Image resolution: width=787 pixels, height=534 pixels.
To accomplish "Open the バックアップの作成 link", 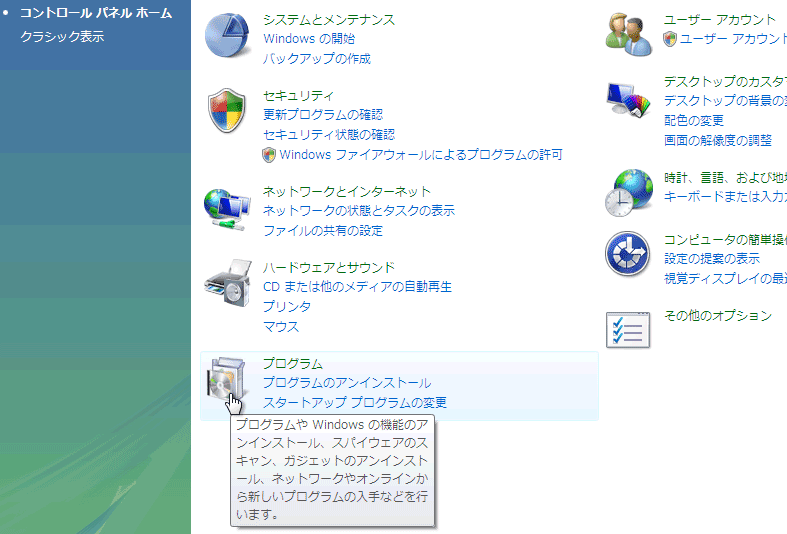I will click(x=316, y=59).
